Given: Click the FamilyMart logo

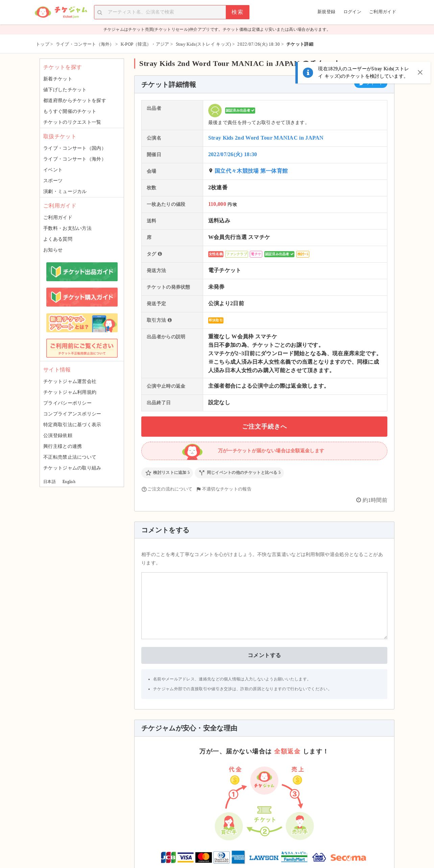Looking at the screenshot, I should tap(294, 857).
